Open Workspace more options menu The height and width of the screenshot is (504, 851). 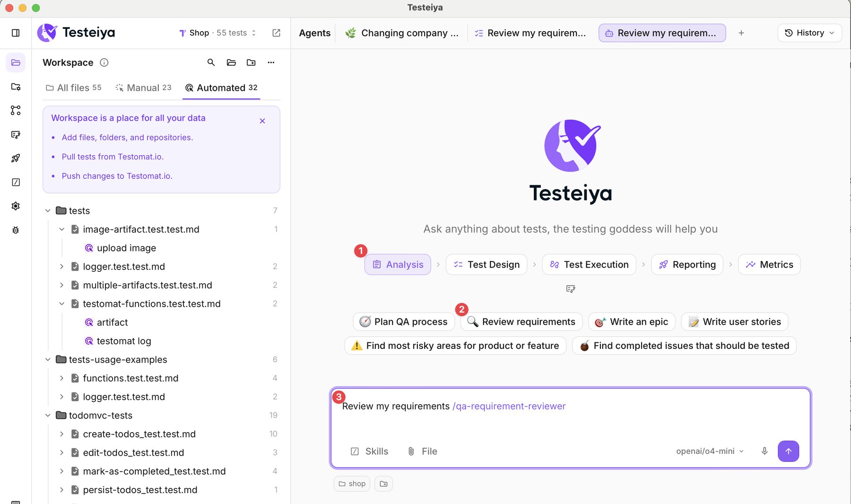point(271,62)
